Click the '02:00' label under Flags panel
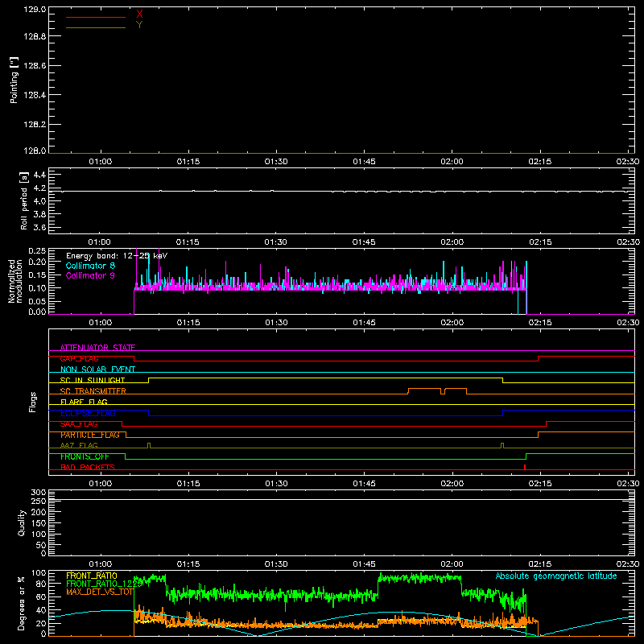Image resolution: width=644 pixels, height=644 pixels. [x=452, y=484]
